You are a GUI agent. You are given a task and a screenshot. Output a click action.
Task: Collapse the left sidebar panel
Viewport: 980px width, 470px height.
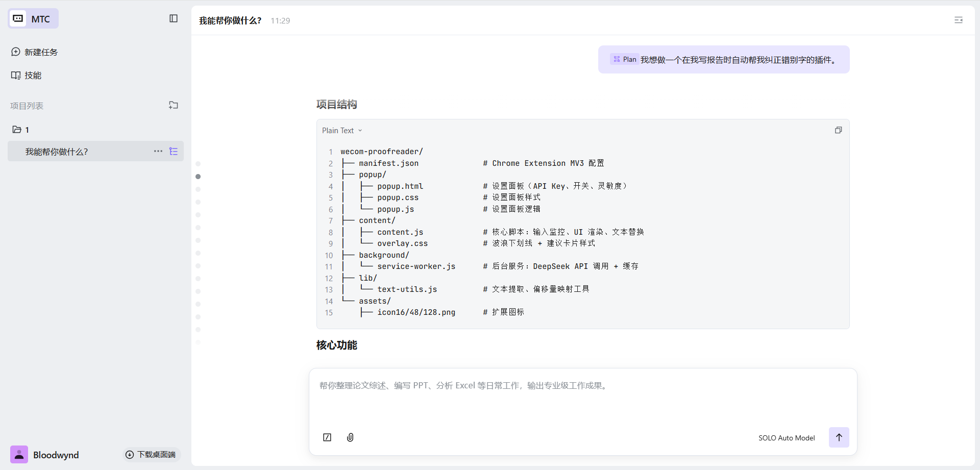click(174, 18)
